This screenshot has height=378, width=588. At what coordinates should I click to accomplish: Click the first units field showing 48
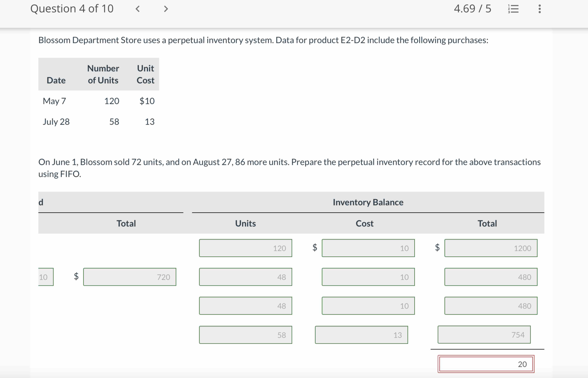245,277
